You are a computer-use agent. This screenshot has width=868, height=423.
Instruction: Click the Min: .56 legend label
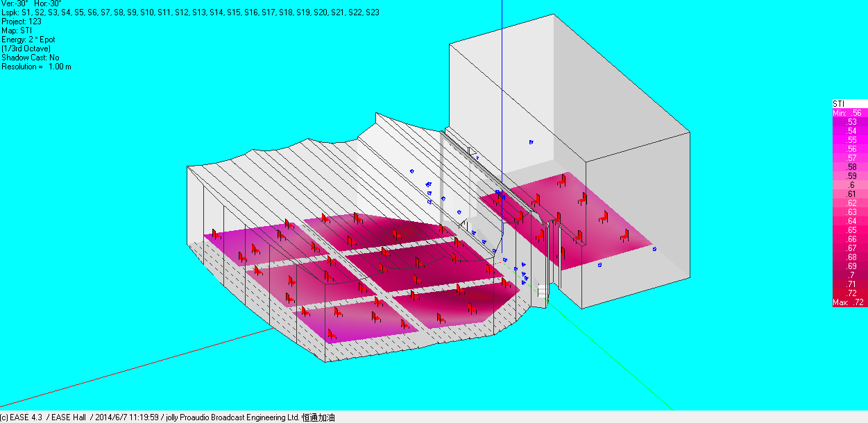[x=849, y=112]
